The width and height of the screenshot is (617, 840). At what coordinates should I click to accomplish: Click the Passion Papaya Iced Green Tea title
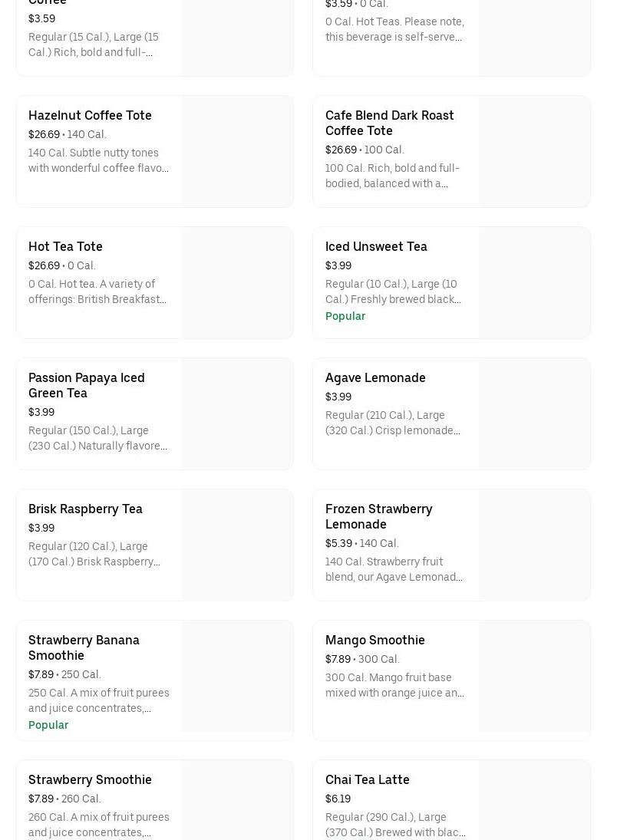pyautogui.click(x=86, y=385)
